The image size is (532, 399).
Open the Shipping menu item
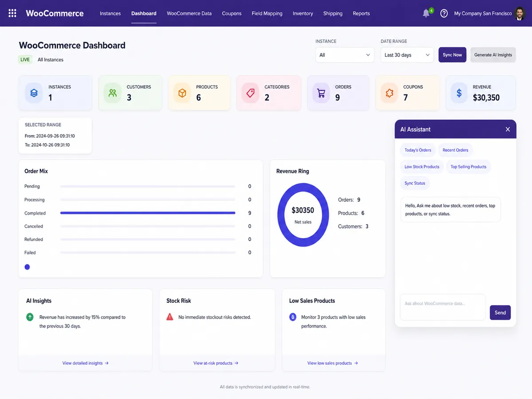pos(333,13)
